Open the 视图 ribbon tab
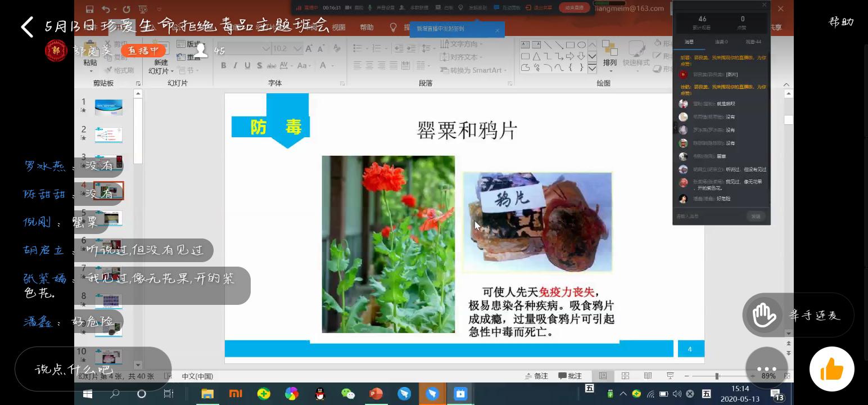 click(x=338, y=27)
